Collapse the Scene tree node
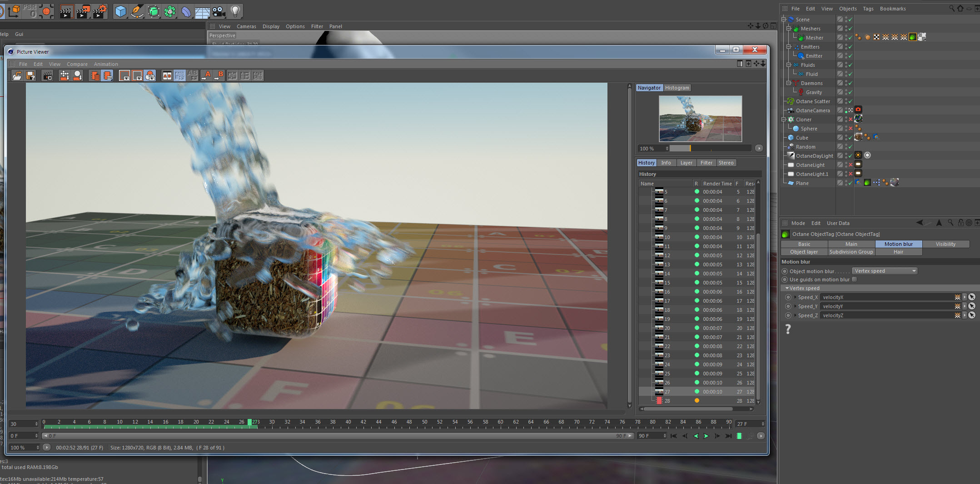 [x=784, y=20]
